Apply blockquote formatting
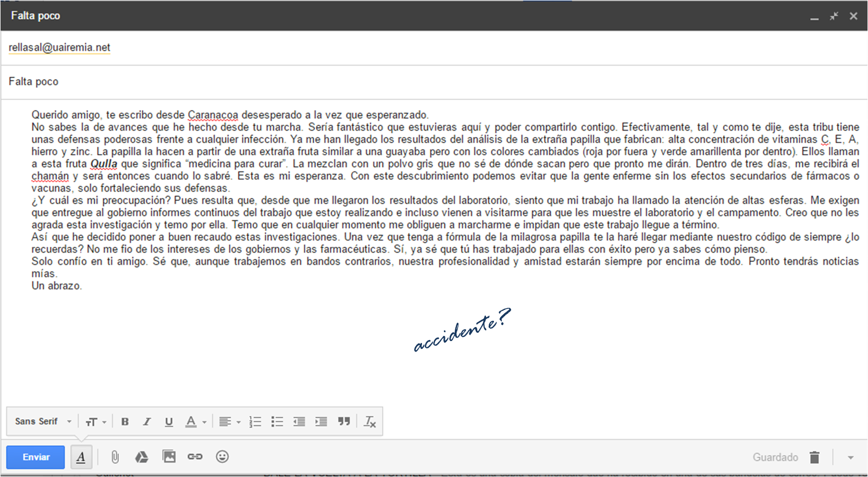868x477 pixels. (x=344, y=421)
